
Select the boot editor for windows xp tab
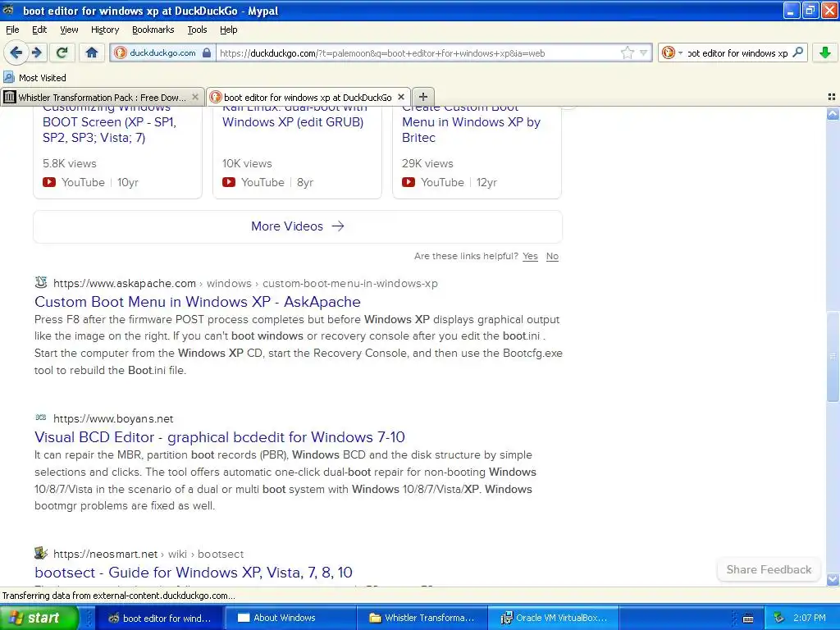[308, 97]
